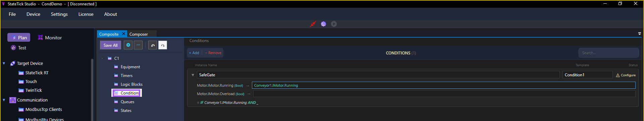644x121 pixels.
Task: Open the tab overflow dropdown arrow
Action: [640, 34]
